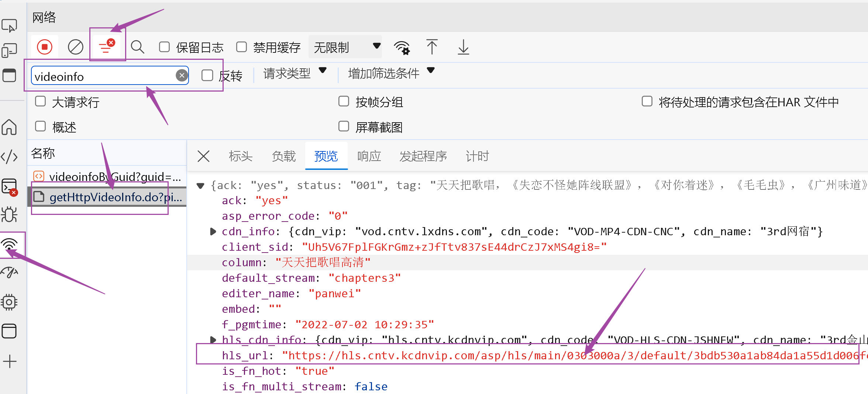Export HAR file with down arrow
This screenshot has width=868, height=394.
coord(463,47)
